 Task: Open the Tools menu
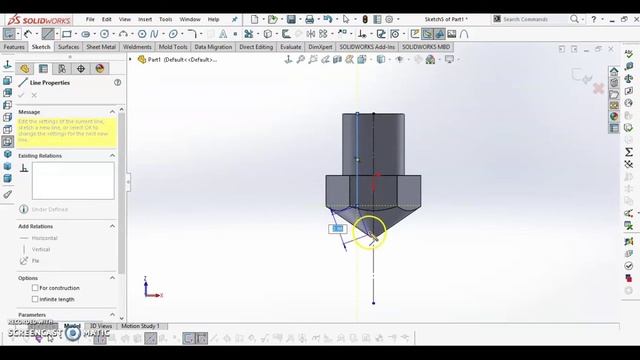pos(165,19)
